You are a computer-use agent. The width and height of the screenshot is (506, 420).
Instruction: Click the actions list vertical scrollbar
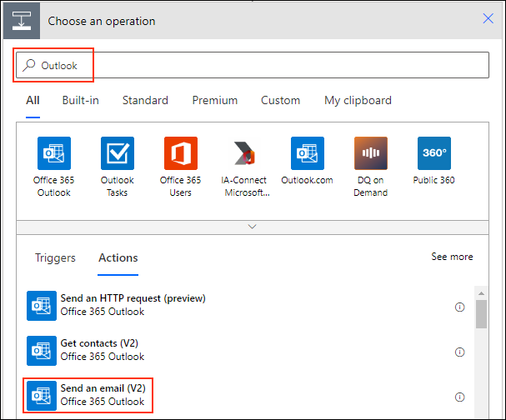[481, 315]
